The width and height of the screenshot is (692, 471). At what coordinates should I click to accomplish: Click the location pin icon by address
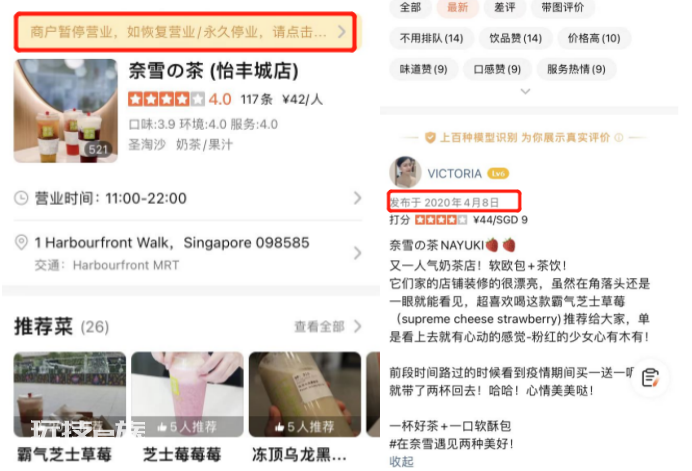coord(21,242)
